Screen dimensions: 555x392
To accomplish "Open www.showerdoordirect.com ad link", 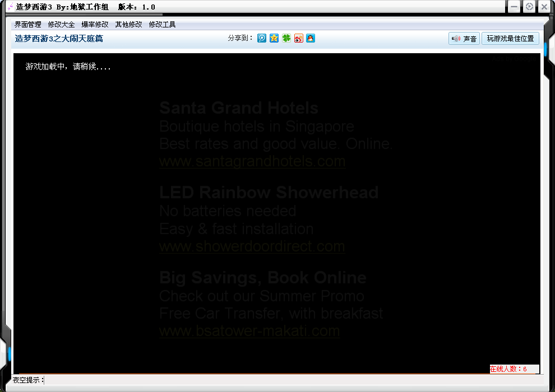I will pyautogui.click(x=252, y=246).
